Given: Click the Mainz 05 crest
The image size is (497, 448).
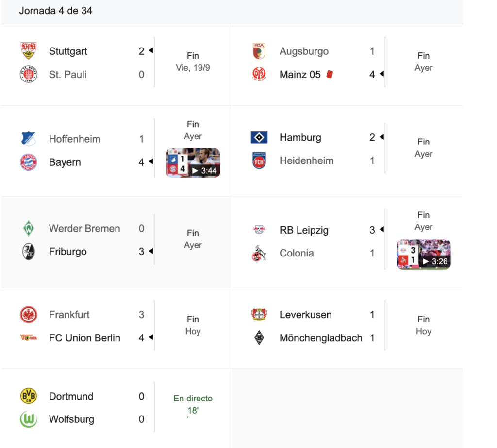Looking at the screenshot, I should coord(259,74).
